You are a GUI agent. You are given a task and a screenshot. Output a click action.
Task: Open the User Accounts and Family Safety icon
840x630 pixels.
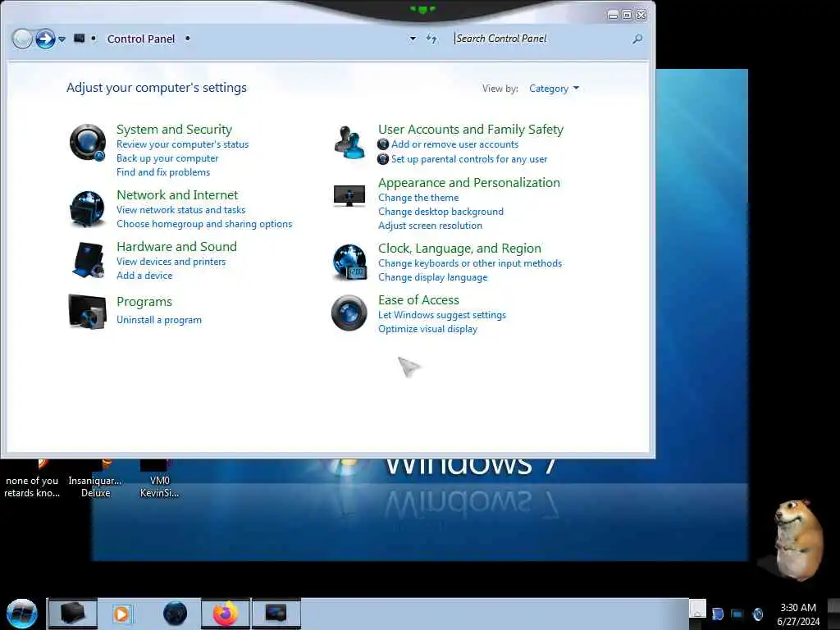[x=349, y=142]
